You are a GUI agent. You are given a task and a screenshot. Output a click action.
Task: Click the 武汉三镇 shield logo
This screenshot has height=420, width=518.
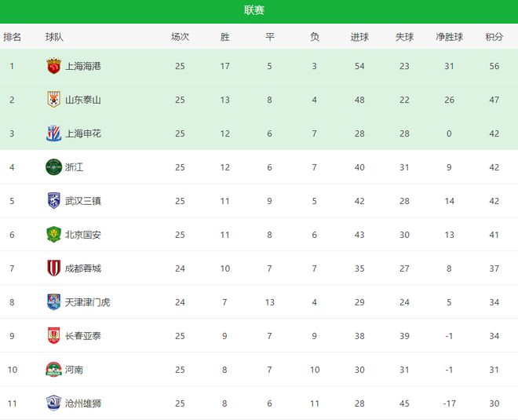pos(53,201)
